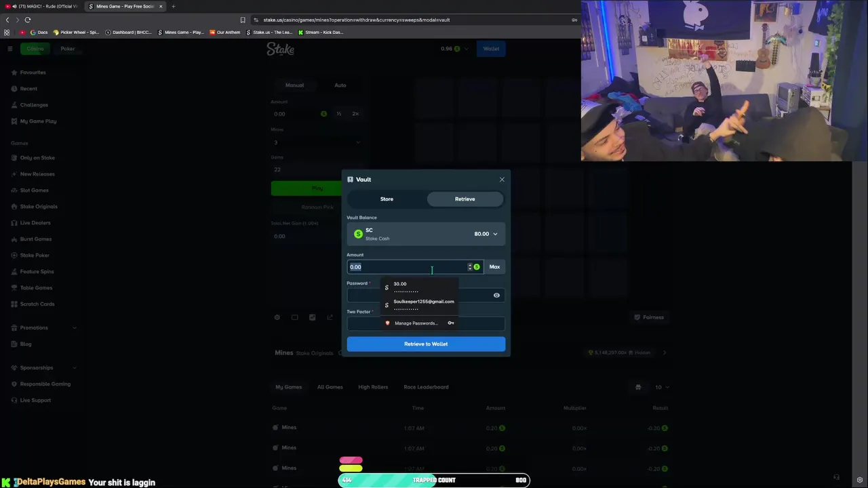868x488 pixels.
Task: Toggle password visibility eye icon
Action: tap(496, 296)
